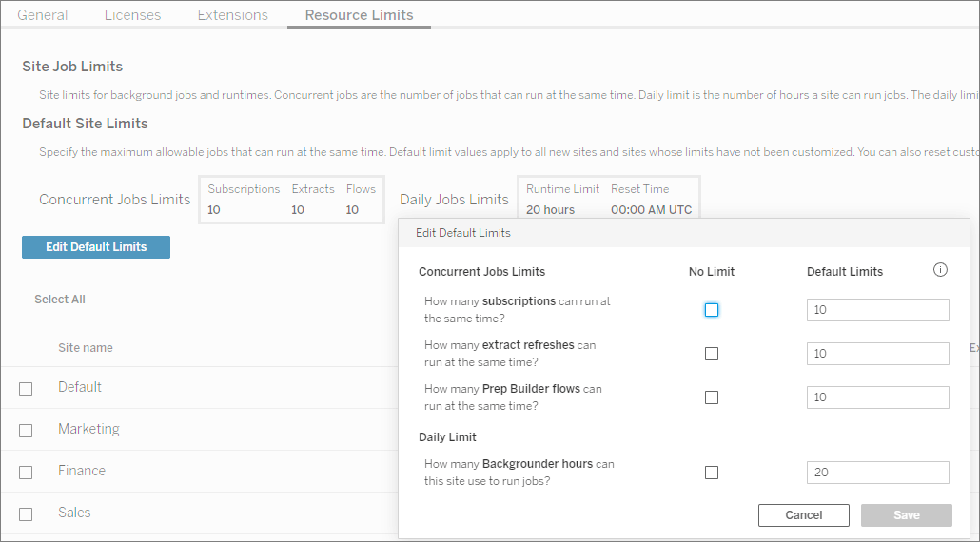The image size is (980, 542).
Task: Click the No Limit column header
Action: tap(712, 272)
